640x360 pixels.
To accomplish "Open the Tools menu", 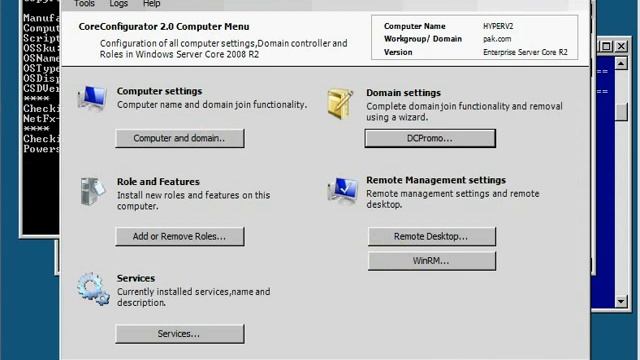I will coord(84,4).
